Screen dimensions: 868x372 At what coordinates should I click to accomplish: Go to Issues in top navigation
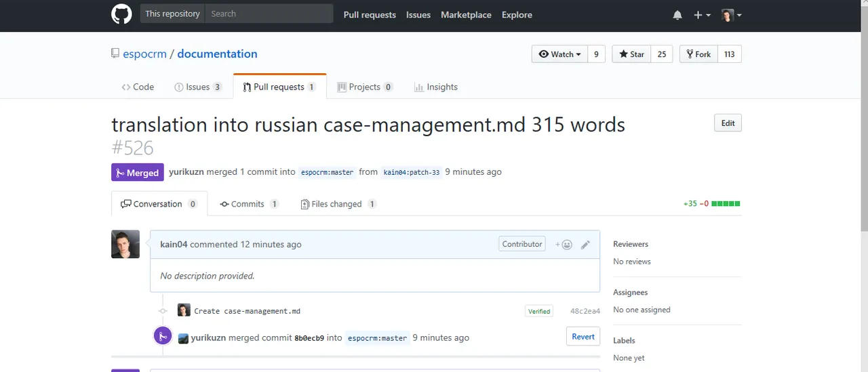tap(418, 15)
